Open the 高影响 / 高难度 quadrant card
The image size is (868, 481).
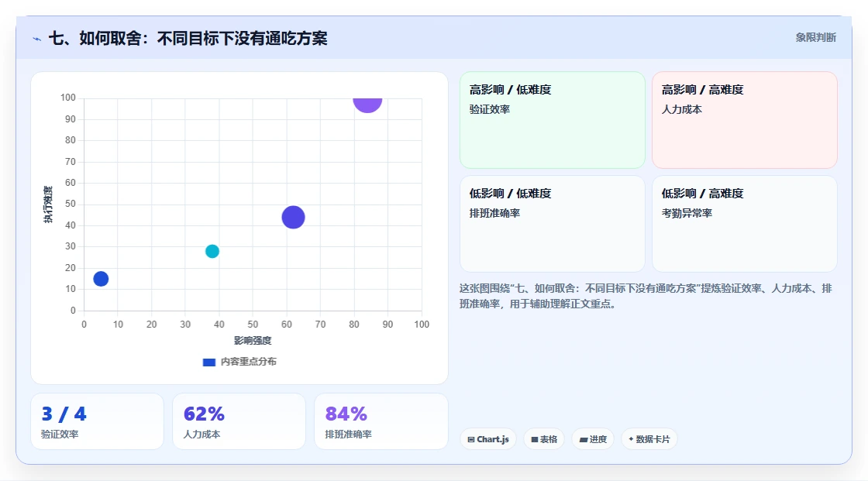(745, 119)
